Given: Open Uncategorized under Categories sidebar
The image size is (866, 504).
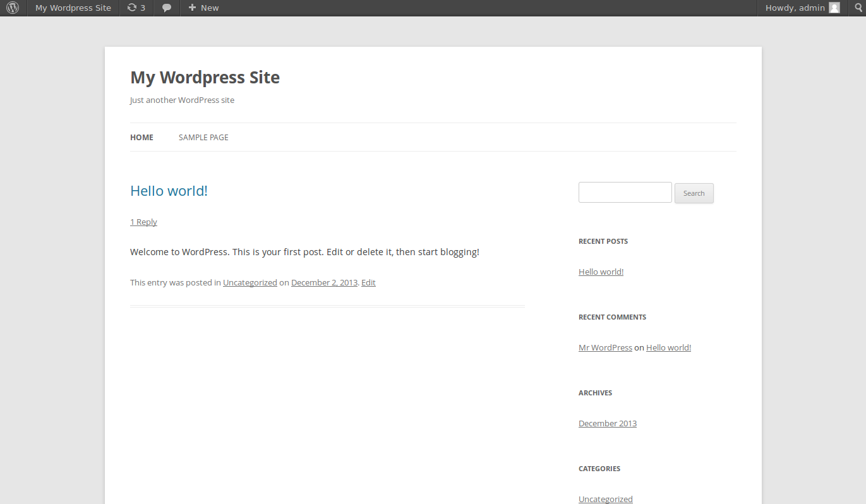Looking at the screenshot, I should click(x=606, y=499).
